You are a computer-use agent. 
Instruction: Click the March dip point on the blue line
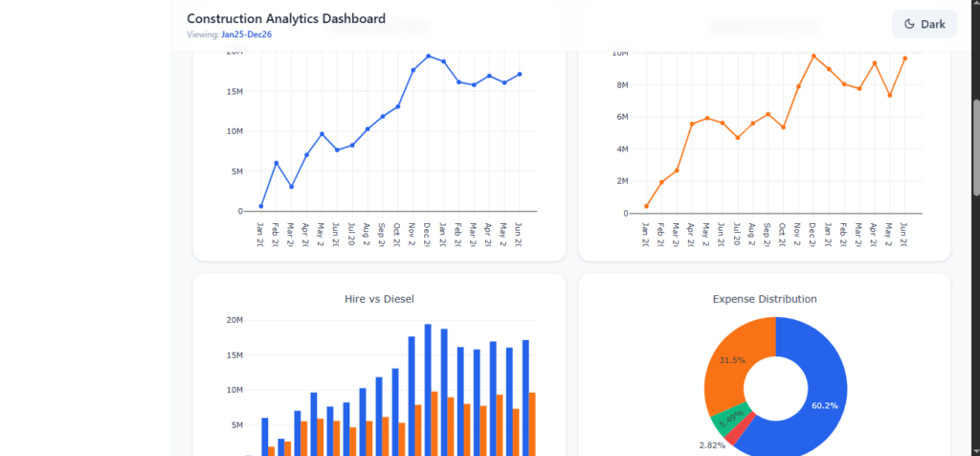[x=291, y=187]
